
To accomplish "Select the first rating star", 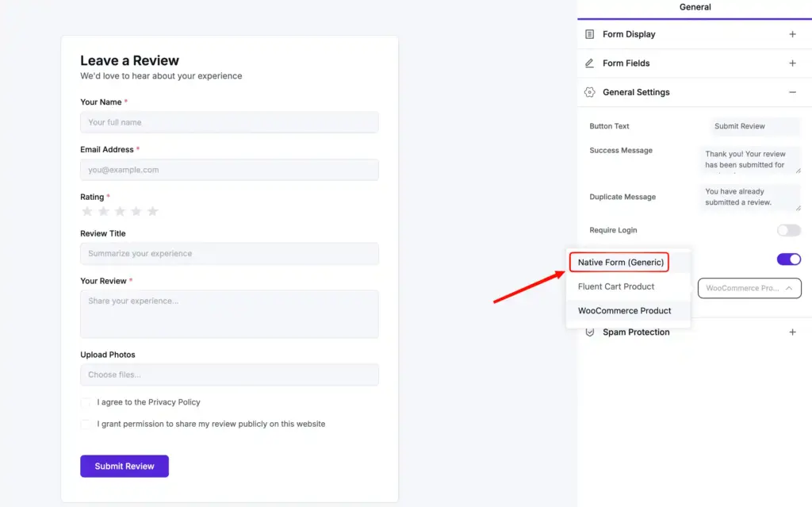I will click(87, 211).
